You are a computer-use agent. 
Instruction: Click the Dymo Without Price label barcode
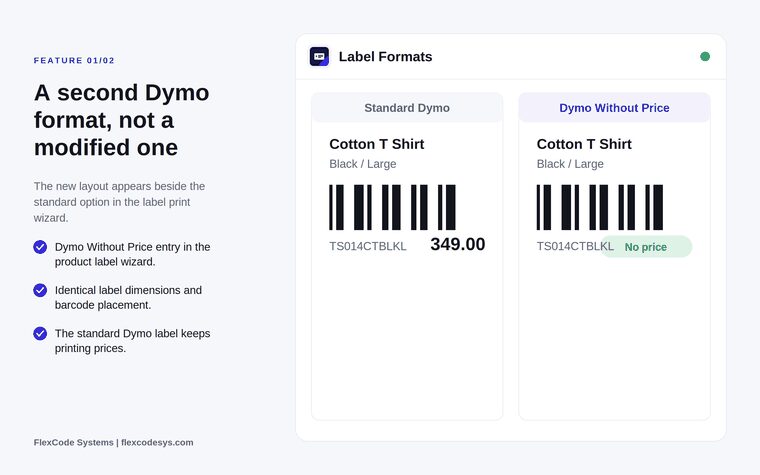tap(600, 207)
